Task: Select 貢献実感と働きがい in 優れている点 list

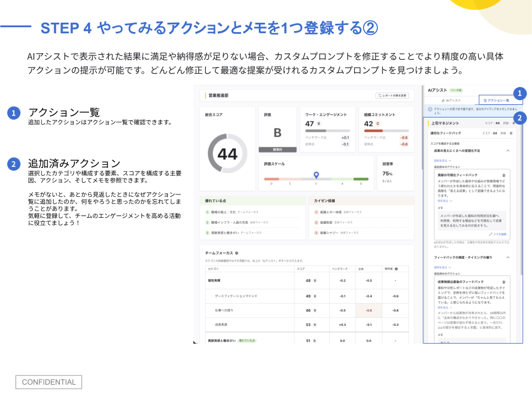Action: (225, 233)
